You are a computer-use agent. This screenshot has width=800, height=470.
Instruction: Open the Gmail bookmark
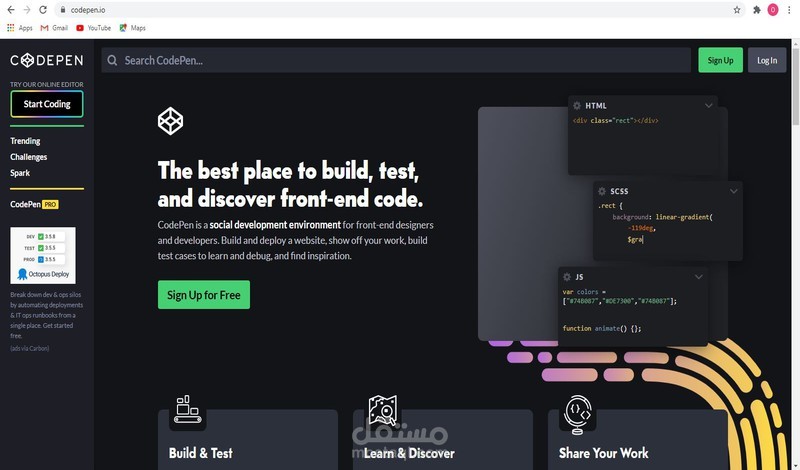(x=54, y=28)
